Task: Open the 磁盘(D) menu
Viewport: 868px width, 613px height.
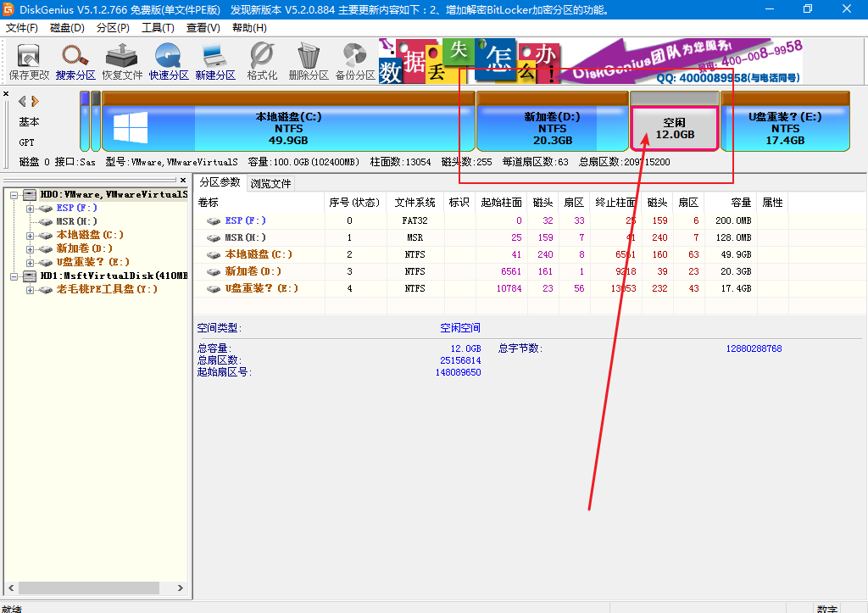Action: click(67, 28)
